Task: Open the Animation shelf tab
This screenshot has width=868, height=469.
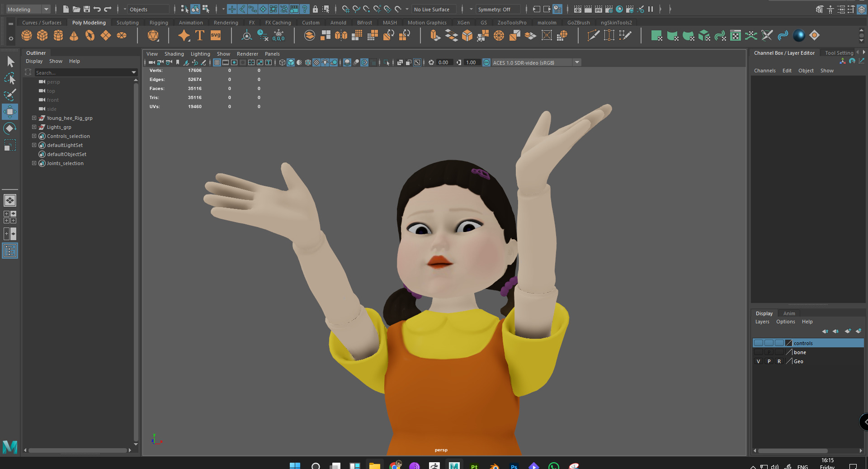Action: (191, 23)
